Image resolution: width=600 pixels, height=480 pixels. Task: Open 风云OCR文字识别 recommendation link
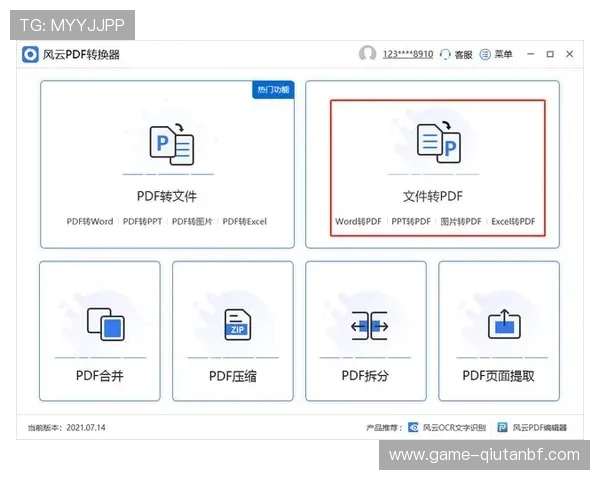click(x=454, y=428)
